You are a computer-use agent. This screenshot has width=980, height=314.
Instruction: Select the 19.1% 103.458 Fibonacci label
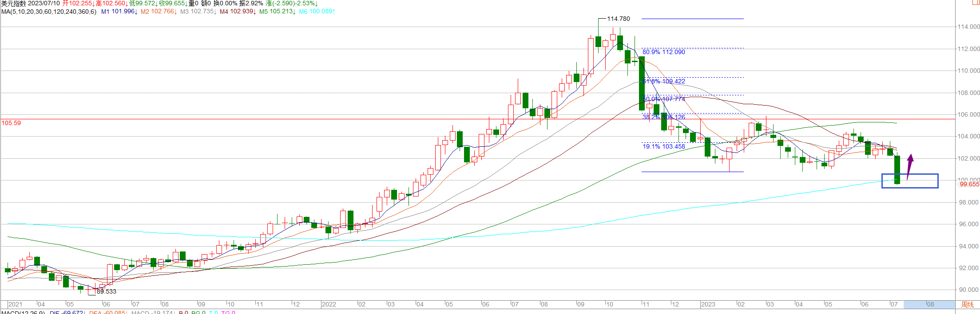click(664, 147)
